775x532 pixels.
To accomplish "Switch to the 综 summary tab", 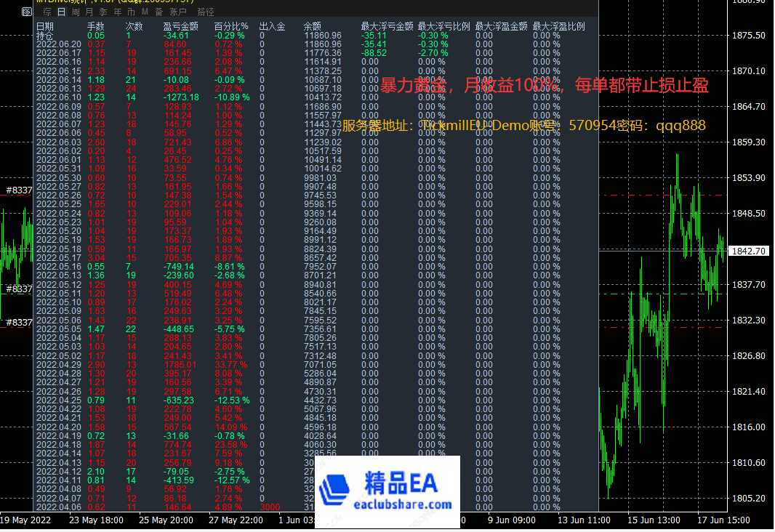I will pos(47,12).
